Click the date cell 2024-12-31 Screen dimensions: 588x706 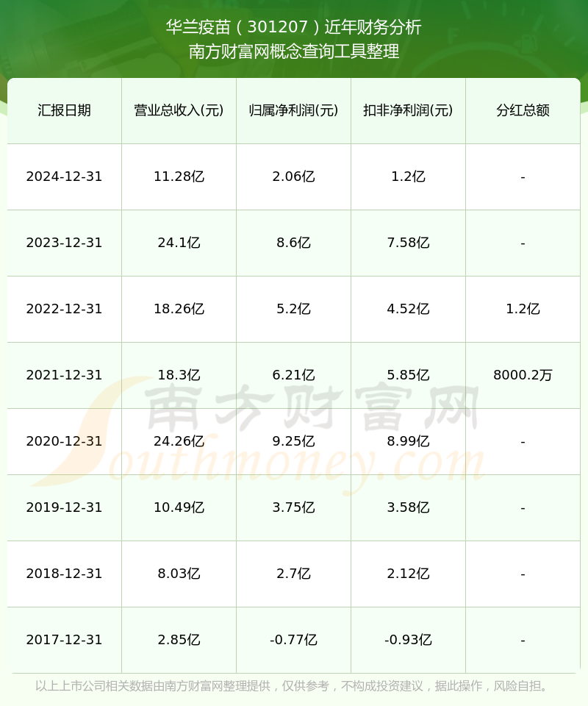coord(65,176)
